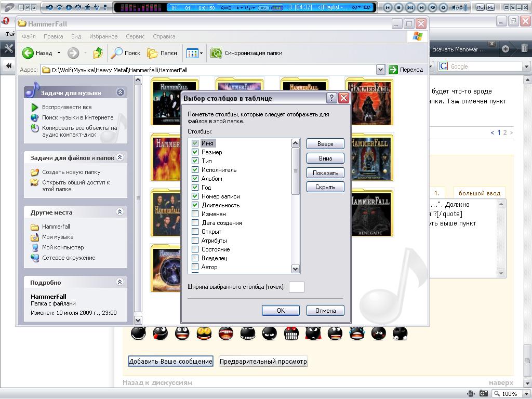Viewport: 532px width, 399px height.
Task: Open Мой компьютер in Другие места
Action: point(57,248)
